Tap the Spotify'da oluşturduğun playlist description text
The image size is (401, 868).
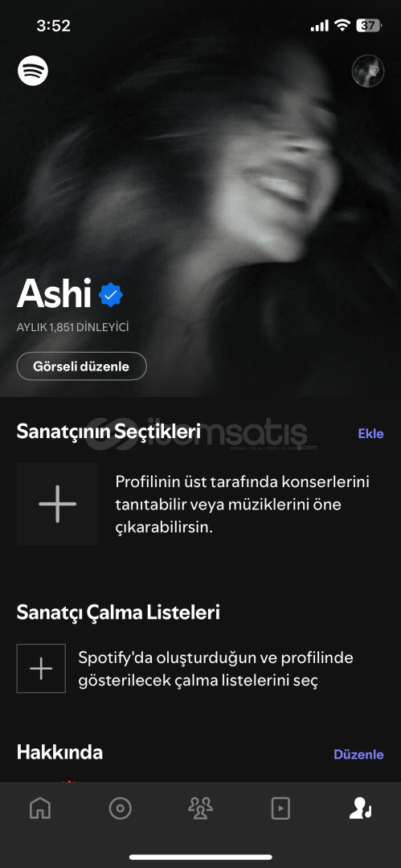tap(215, 669)
